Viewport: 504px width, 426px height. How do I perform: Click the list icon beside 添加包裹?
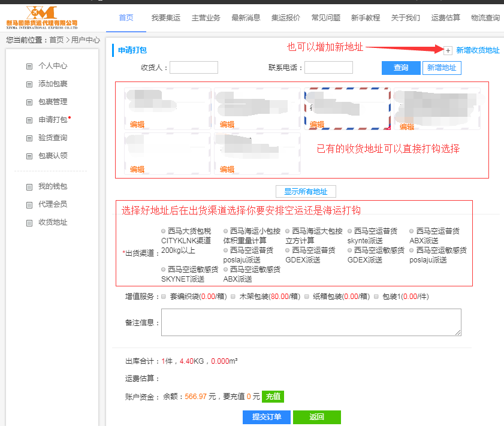pyautogui.click(x=29, y=84)
